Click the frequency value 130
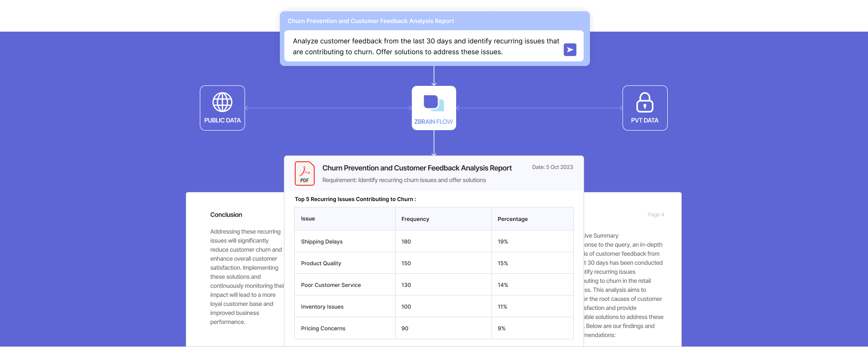The width and height of the screenshot is (868, 347). point(406,285)
